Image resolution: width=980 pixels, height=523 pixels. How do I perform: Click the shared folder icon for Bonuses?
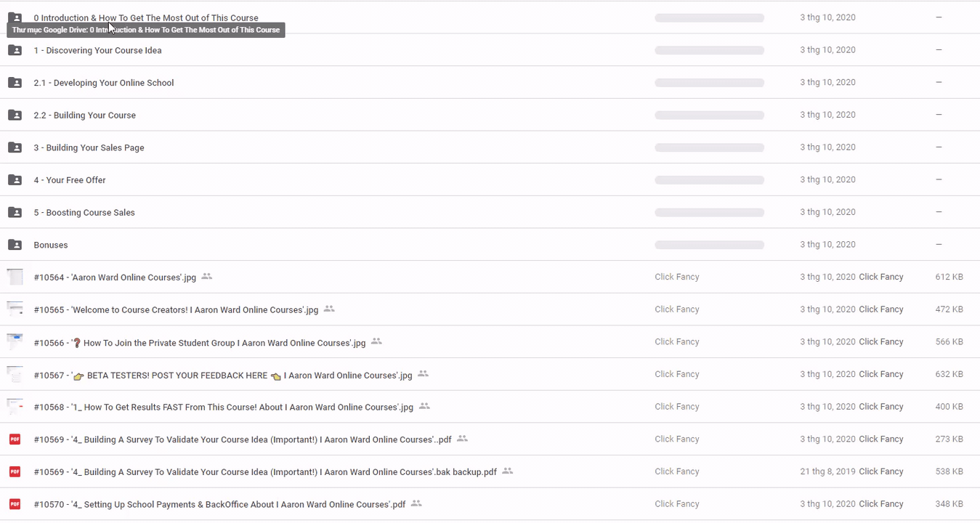15,245
